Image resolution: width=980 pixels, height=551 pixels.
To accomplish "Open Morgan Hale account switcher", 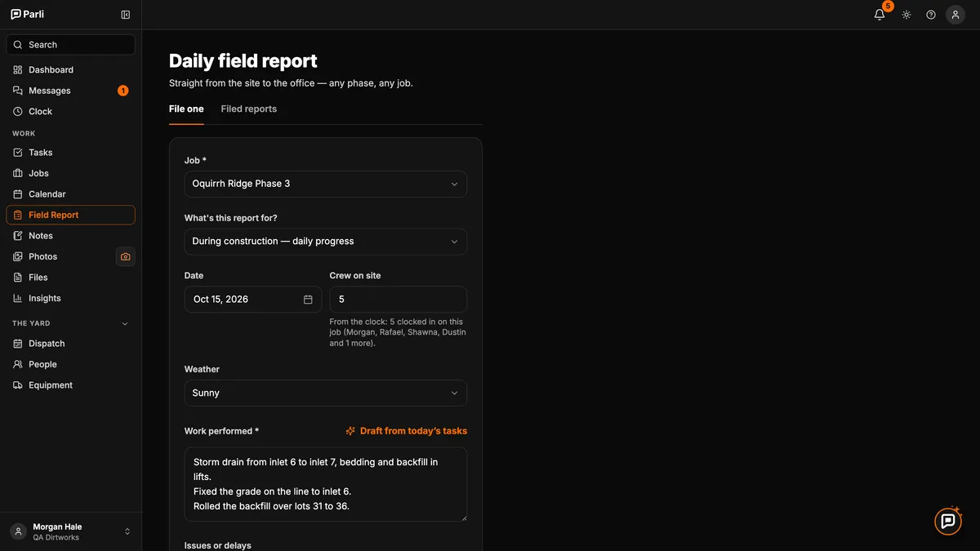I will coord(70,531).
